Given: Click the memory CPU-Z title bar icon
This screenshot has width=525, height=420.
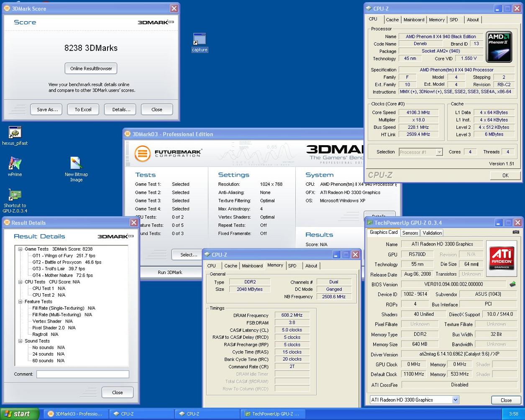Looking at the screenshot, I should click(x=207, y=254).
